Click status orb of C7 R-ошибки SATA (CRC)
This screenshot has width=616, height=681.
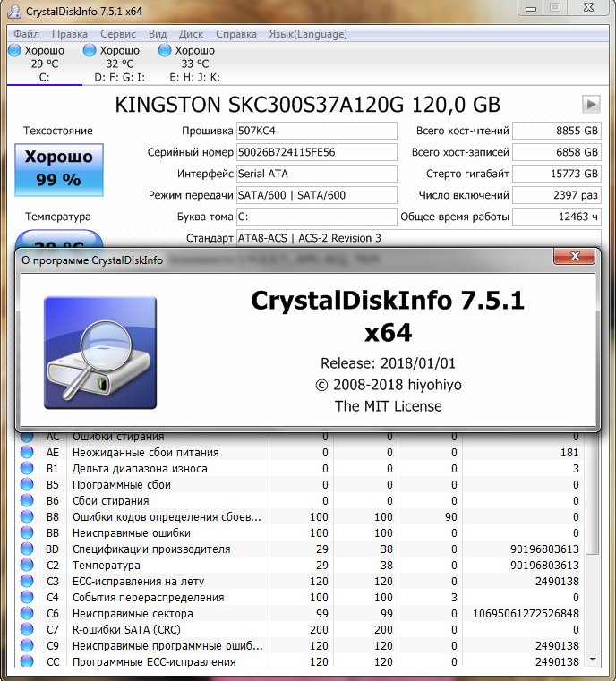point(27,629)
